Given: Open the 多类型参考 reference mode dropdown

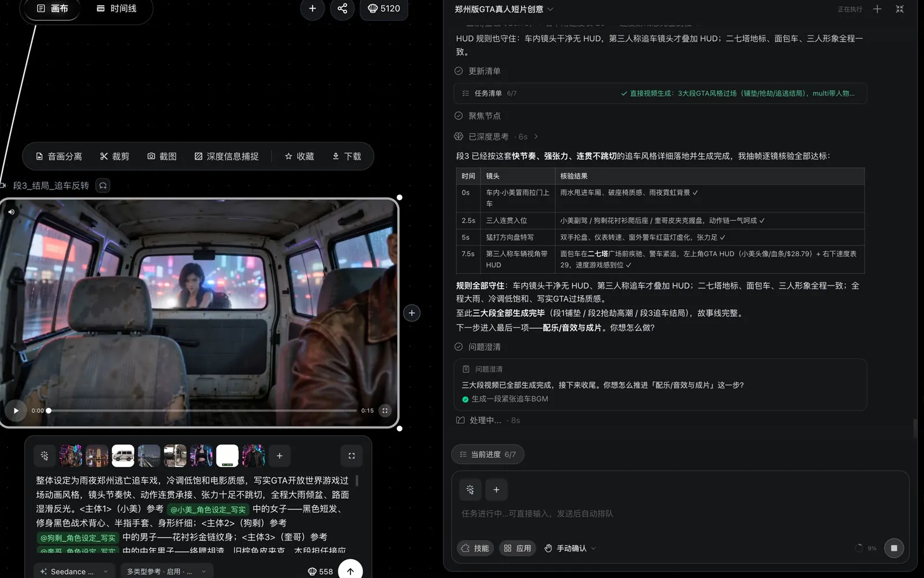Looking at the screenshot, I should [x=166, y=571].
